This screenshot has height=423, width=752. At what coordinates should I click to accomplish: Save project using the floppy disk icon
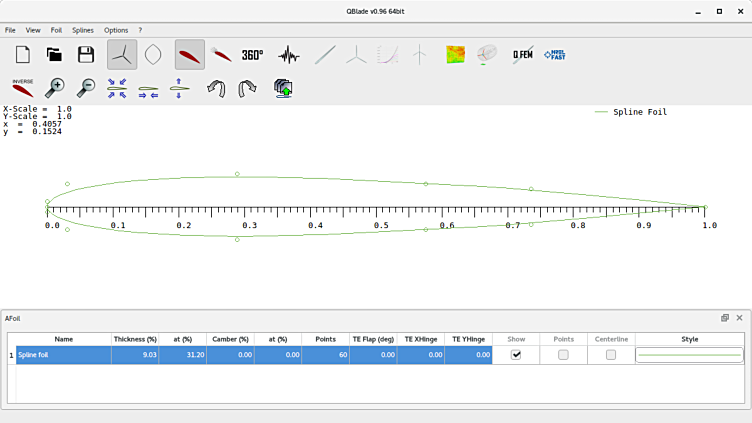(86, 55)
